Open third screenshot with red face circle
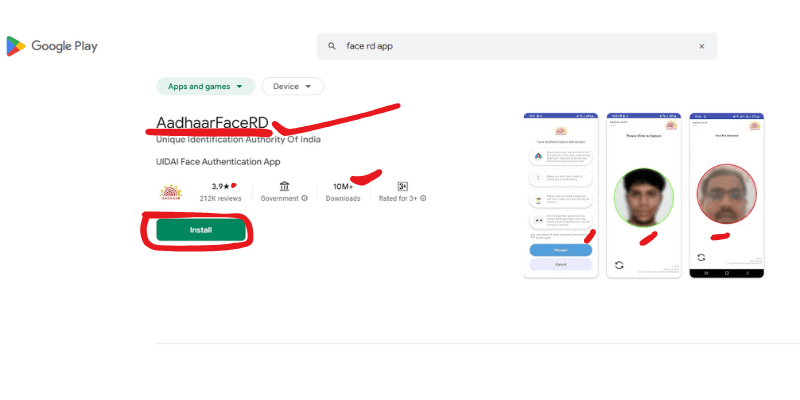Viewport: 800px width, 400px height. point(727,195)
